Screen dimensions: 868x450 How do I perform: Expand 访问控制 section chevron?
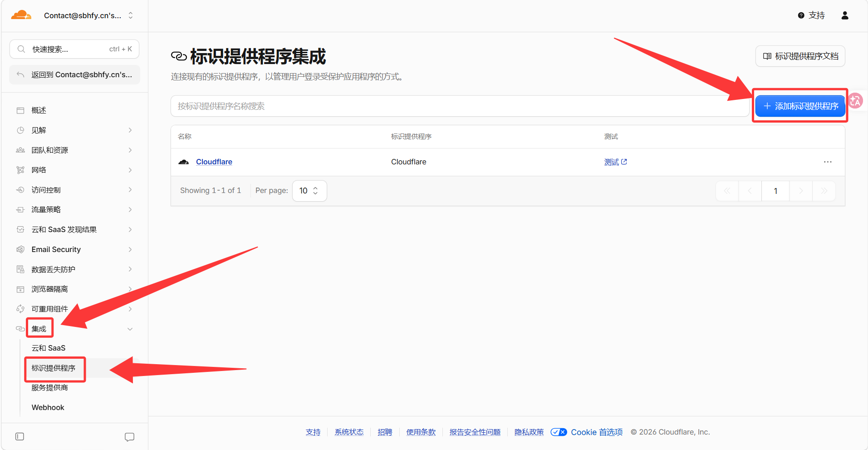130,190
